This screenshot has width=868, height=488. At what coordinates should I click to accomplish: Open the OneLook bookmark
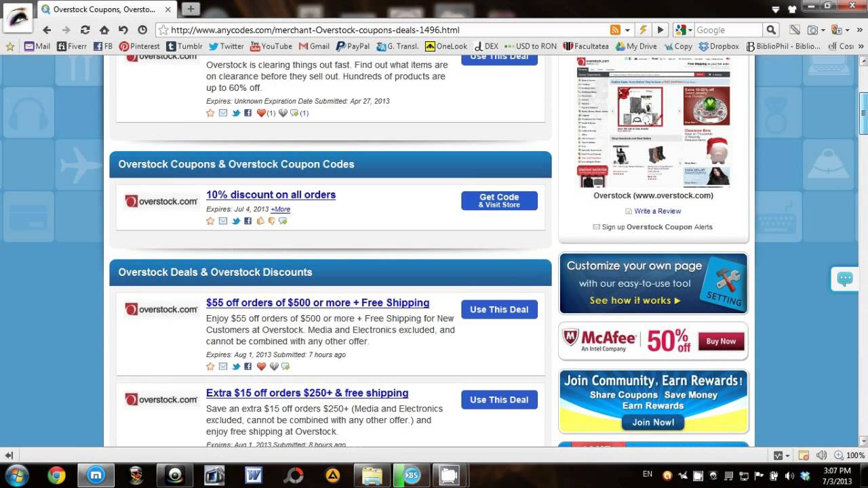click(446, 47)
